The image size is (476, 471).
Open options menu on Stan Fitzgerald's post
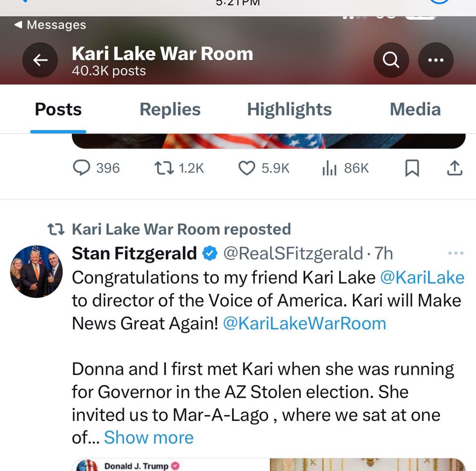point(455,253)
